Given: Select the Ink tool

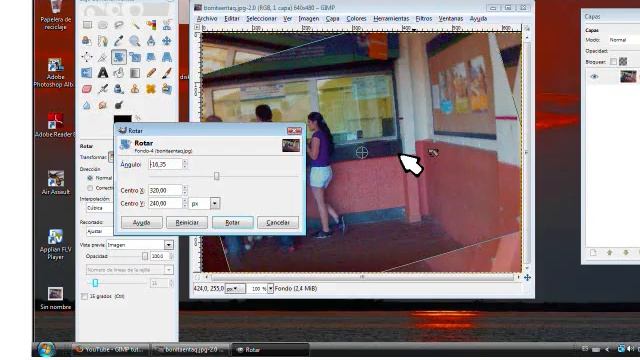Looking at the screenshot, I should [x=119, y=89].
